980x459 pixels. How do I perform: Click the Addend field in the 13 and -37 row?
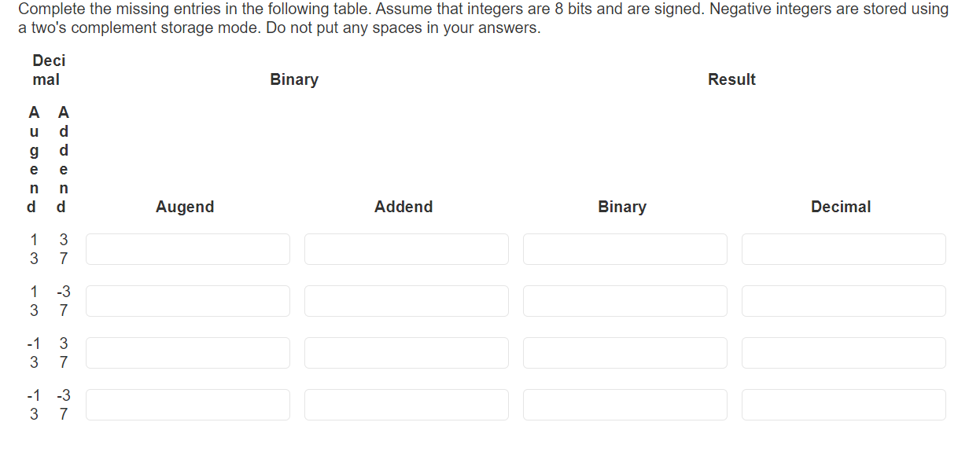click(x=406, y=300)
